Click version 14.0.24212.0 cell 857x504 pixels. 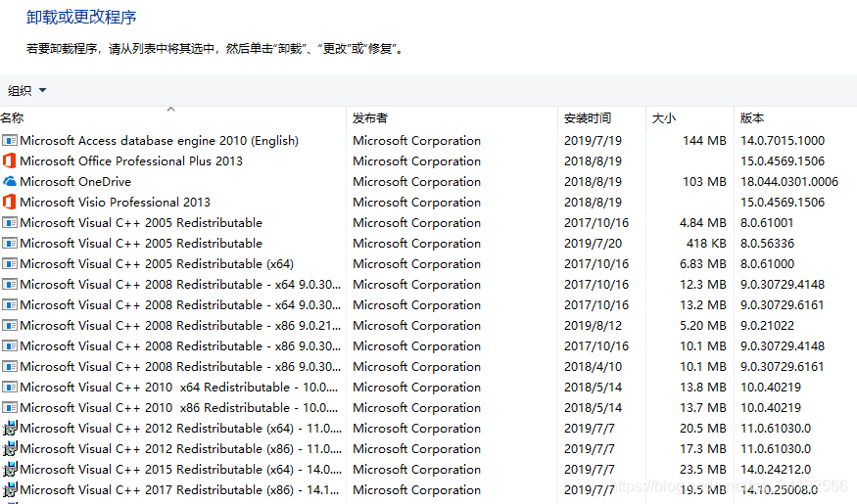[776, 469]
